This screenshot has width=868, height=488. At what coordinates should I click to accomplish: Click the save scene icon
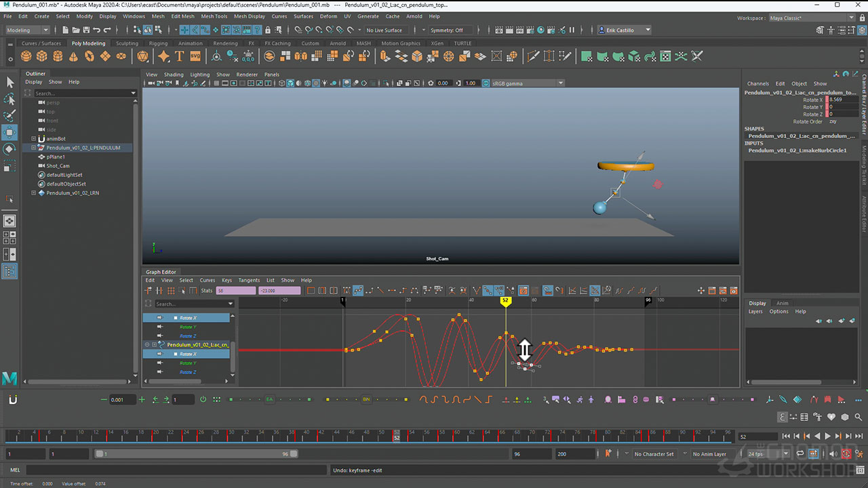point(85,30)
